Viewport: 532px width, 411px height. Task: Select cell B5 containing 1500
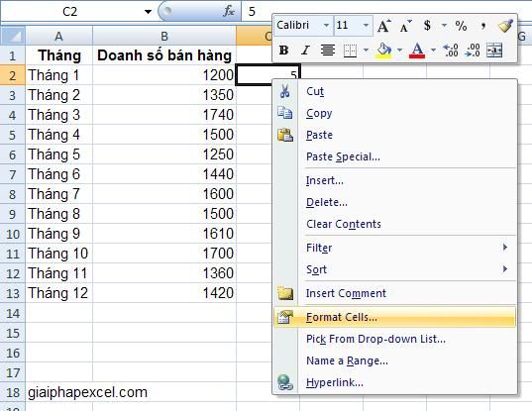coord(163,135)
